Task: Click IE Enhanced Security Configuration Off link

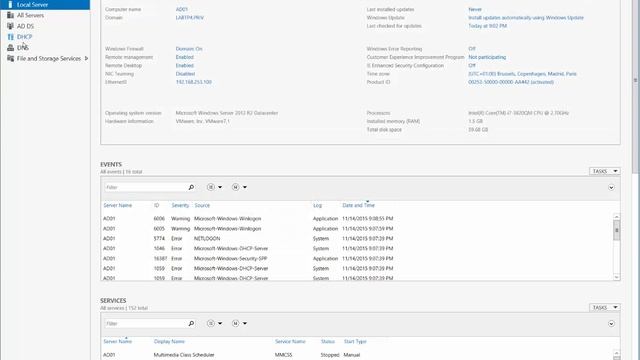Action: (x=472, y=65)
